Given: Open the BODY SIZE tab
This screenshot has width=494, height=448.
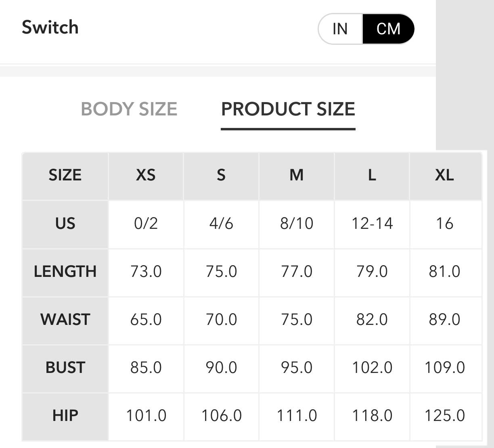Looking at the screenshot, I should 129,109.
